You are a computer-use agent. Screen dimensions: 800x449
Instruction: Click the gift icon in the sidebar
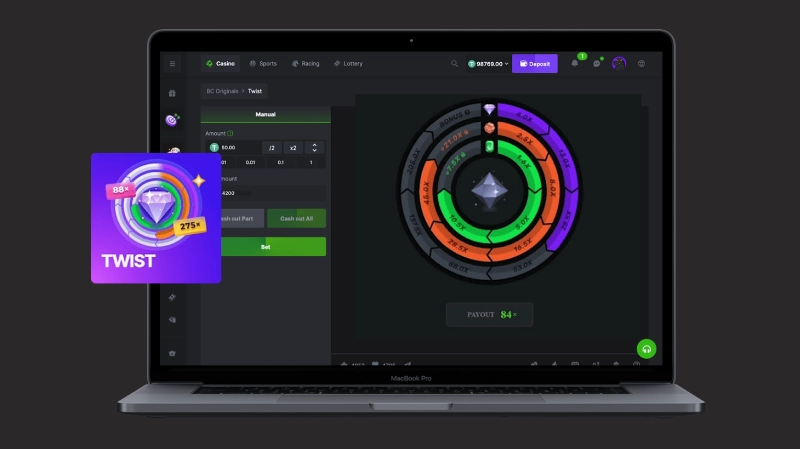pos(172,93)
